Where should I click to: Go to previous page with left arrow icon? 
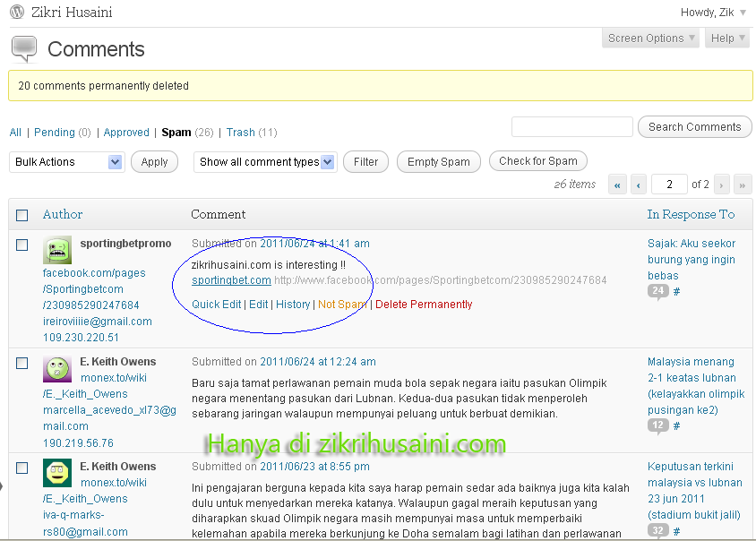[638, 184]
